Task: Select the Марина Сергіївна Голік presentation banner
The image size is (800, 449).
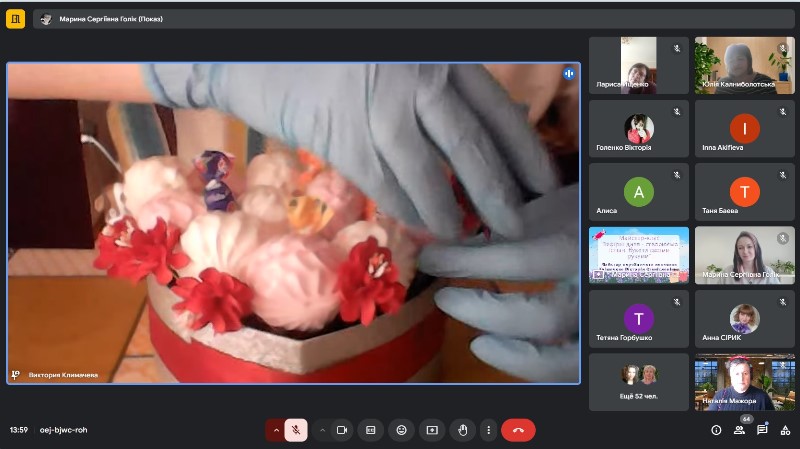Action: coord(413,19)
